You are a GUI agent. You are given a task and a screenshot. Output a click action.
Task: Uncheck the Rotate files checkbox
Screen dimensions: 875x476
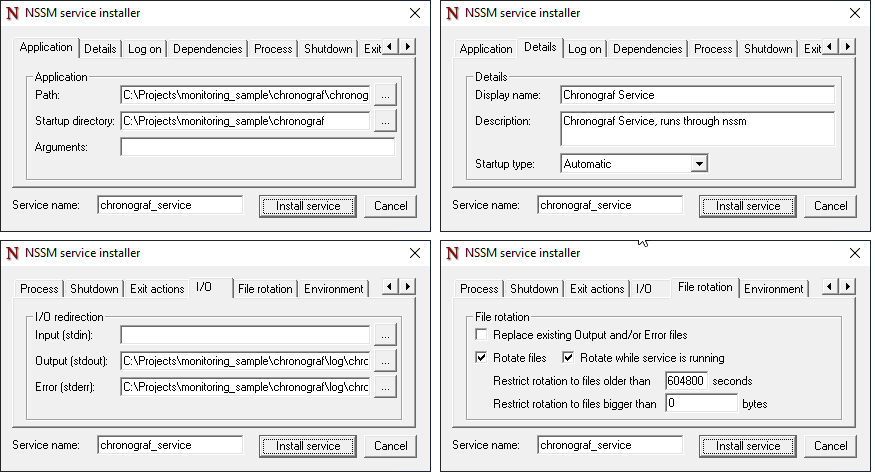coord(482,358)
